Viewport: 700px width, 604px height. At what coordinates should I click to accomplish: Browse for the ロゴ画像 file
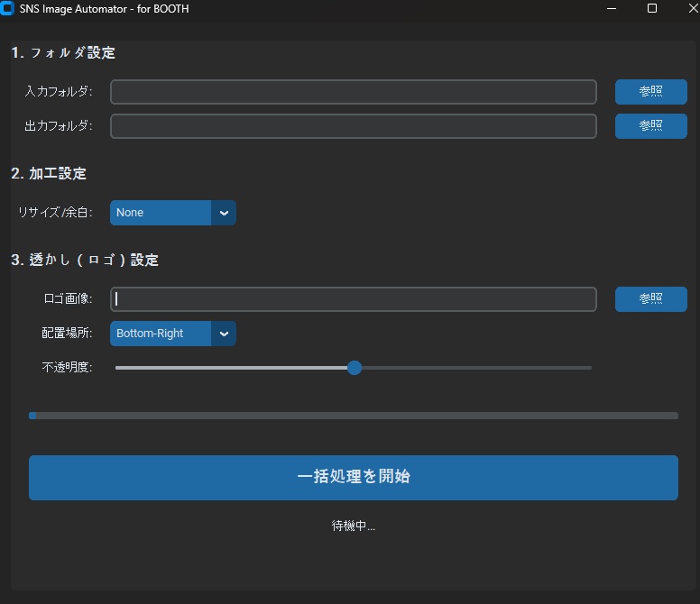coord(650,299)
